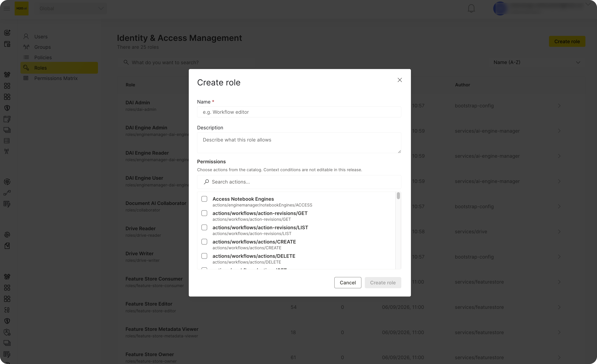
Task: Click the Description text area
Action: pyautogui.click(x=299, y=143)
